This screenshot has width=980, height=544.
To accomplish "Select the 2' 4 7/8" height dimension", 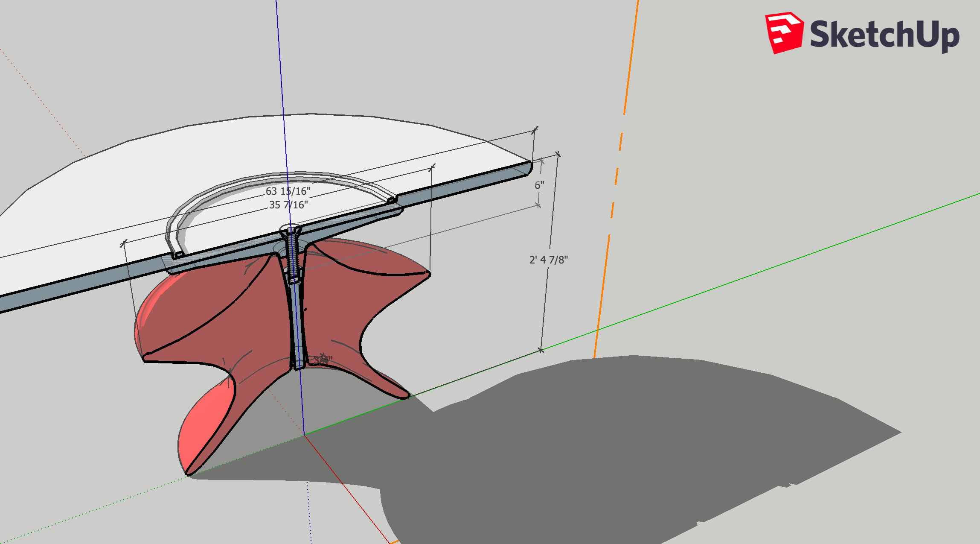I will [549, 260].
